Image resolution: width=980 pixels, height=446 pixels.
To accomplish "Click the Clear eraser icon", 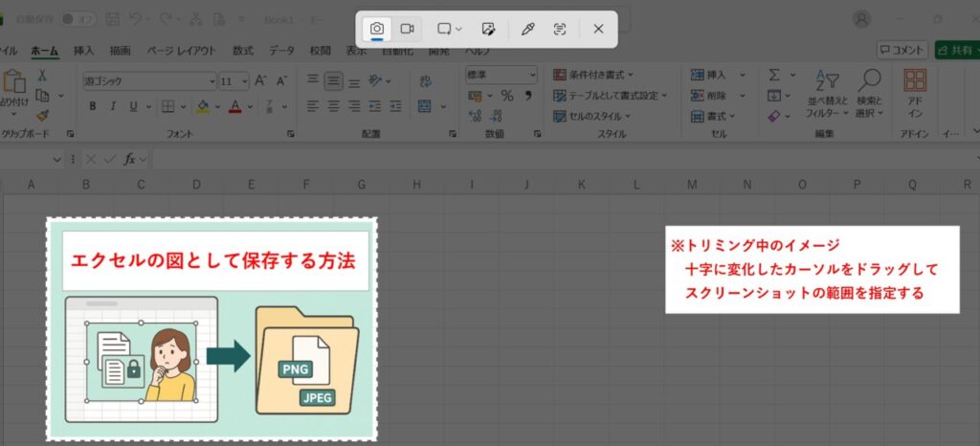I will click(774, 116).
